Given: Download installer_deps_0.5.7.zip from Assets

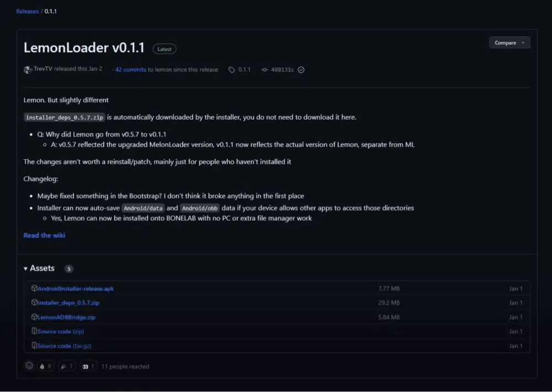Looking at the screenshot, I should click(68, 303).
